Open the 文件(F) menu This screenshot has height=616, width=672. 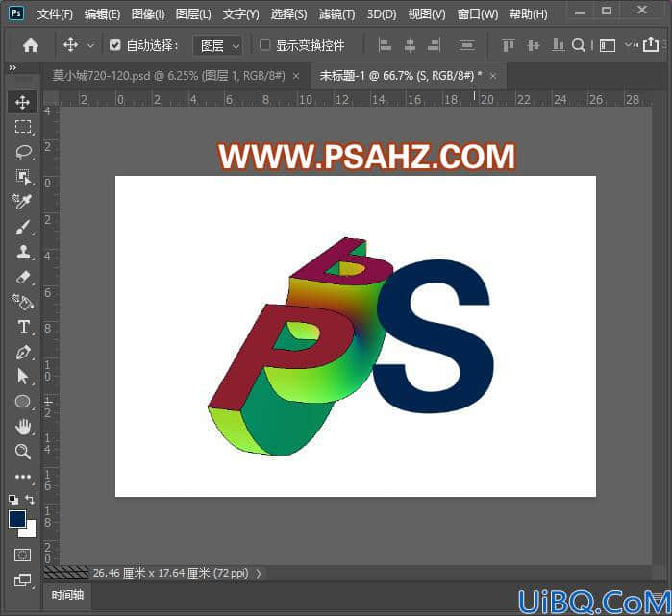pos(55,14)
